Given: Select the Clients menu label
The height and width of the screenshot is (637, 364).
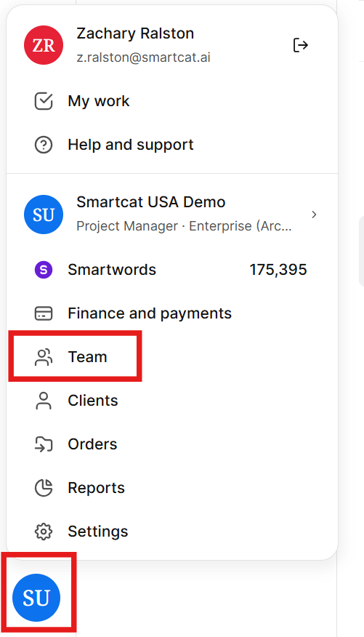Looking at the screenshot, I should click(x=93, y=401).
